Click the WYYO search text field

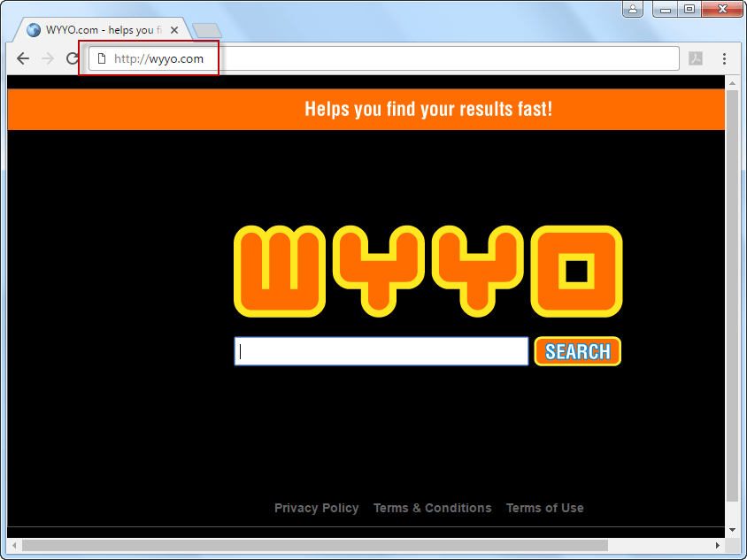(x=381, y=351)
